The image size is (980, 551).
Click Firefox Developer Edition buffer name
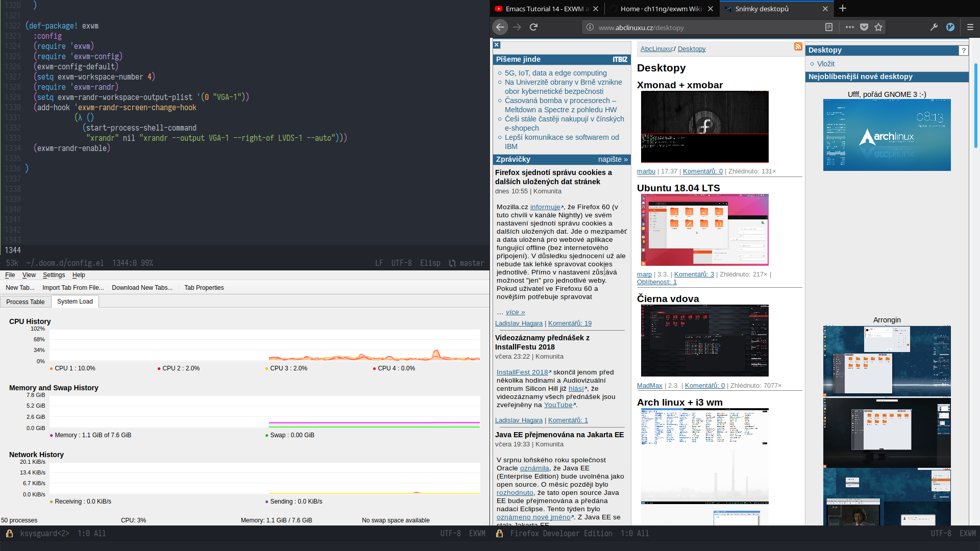click(x=561, y=534)
